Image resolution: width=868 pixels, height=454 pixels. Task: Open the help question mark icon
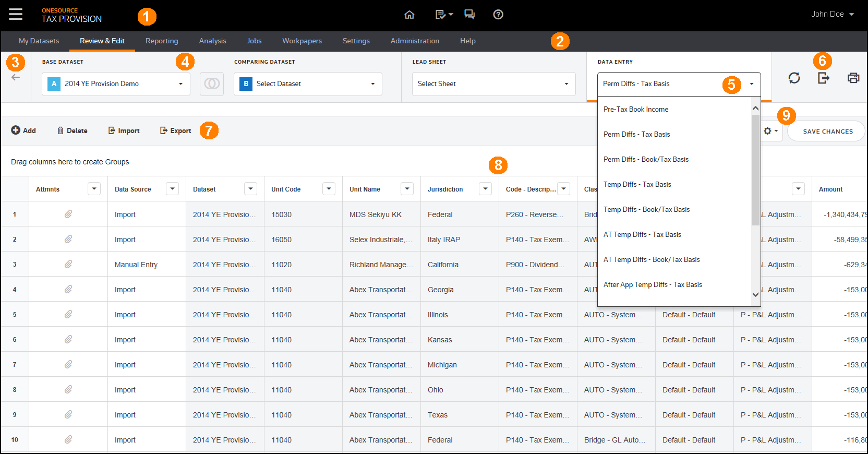[498, 15]
